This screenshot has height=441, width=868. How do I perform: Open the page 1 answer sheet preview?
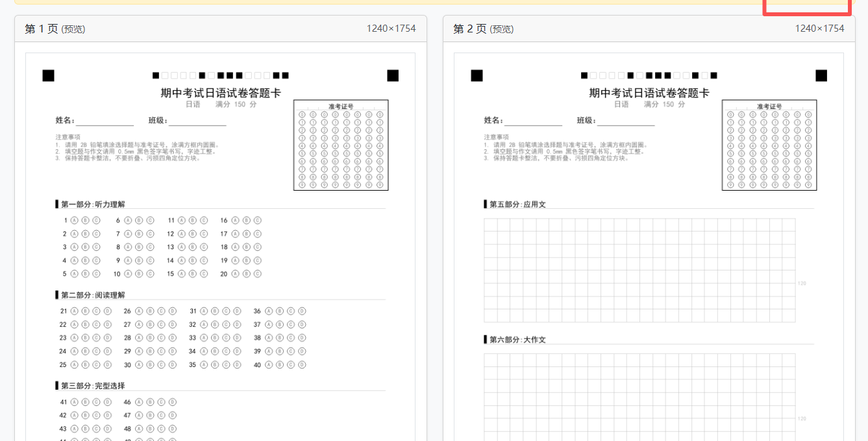(220, 246)
